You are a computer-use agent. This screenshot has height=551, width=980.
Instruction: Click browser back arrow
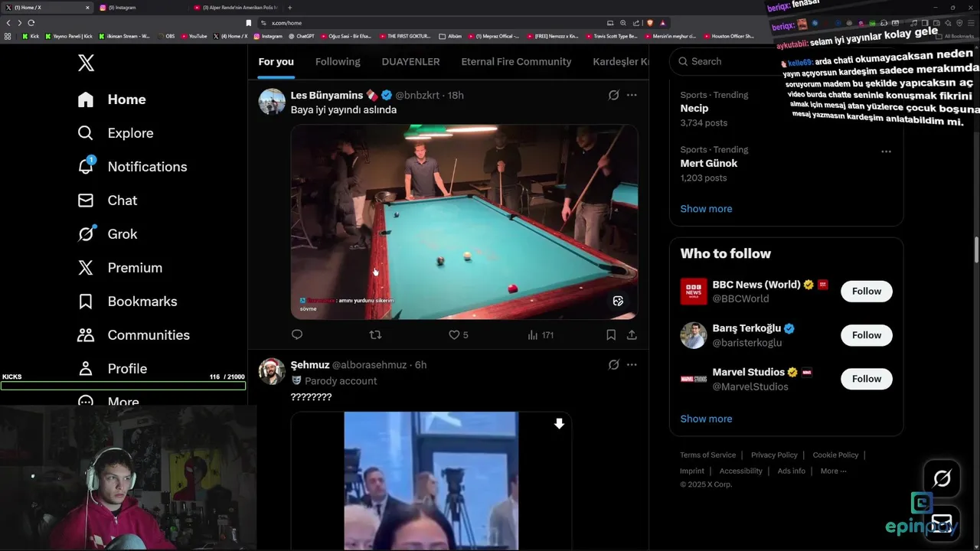(x=8, y=23)
